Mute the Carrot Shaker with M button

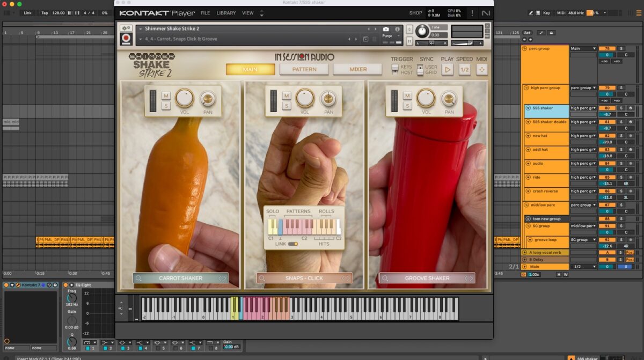coord(166,96)
